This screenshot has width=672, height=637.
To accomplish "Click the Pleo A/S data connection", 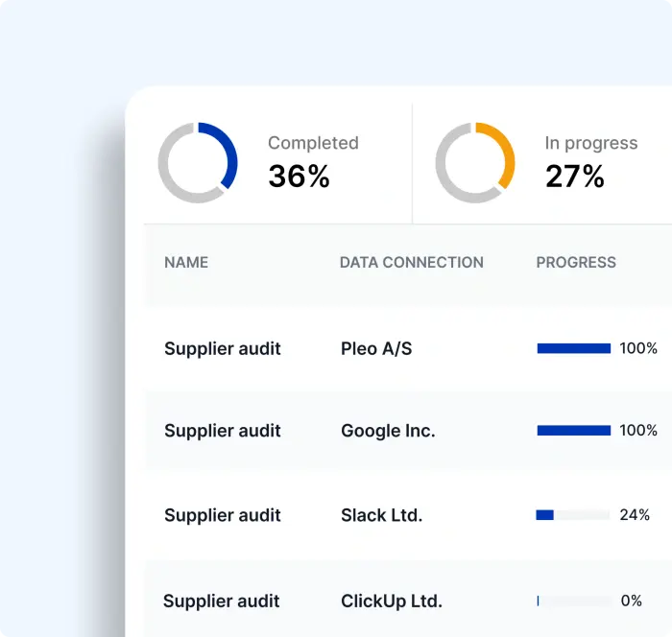I will [376, 348].
